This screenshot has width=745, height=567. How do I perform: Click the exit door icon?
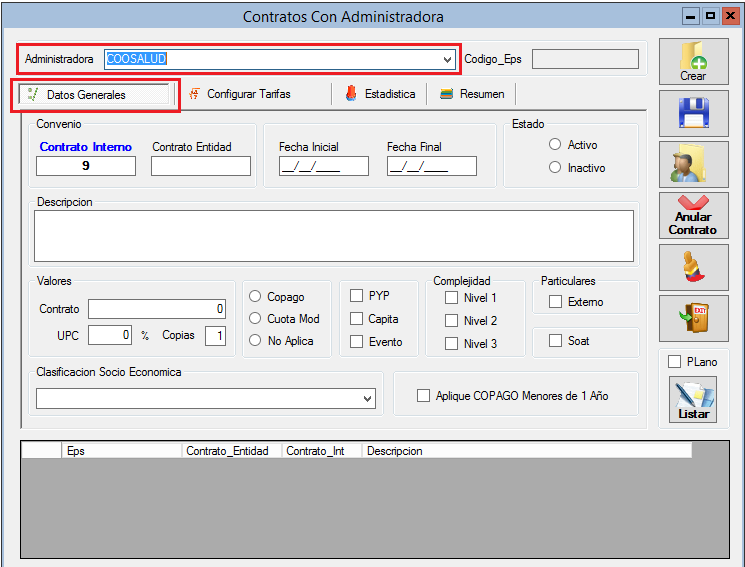pos(693,319)
